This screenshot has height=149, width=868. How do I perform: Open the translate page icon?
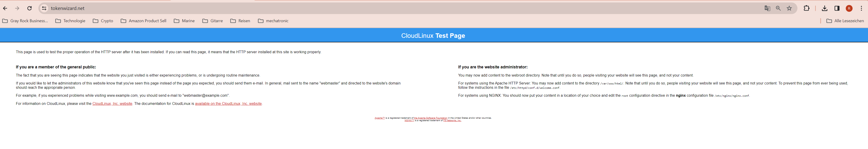(767, 8)
